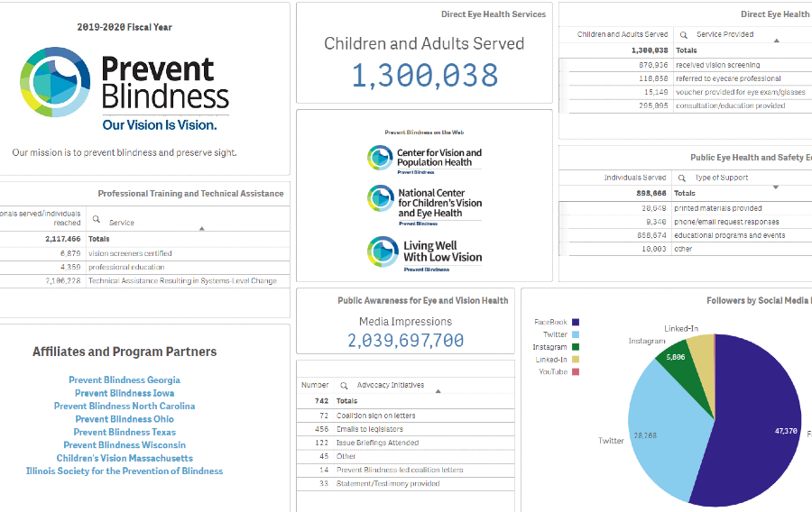Open Prevent Blindness Georgia link
The width and height of the screenshot is (812, 512).
click(x=125, y=380)
